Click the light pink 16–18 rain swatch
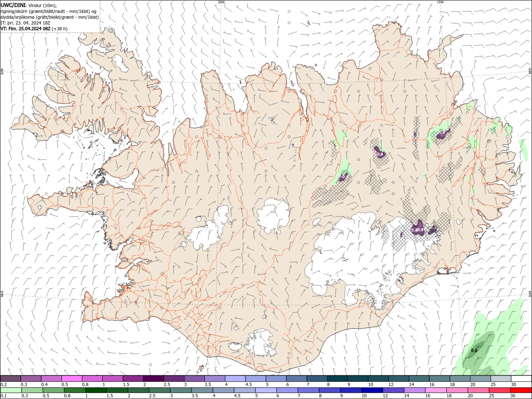 coord(436,390)
